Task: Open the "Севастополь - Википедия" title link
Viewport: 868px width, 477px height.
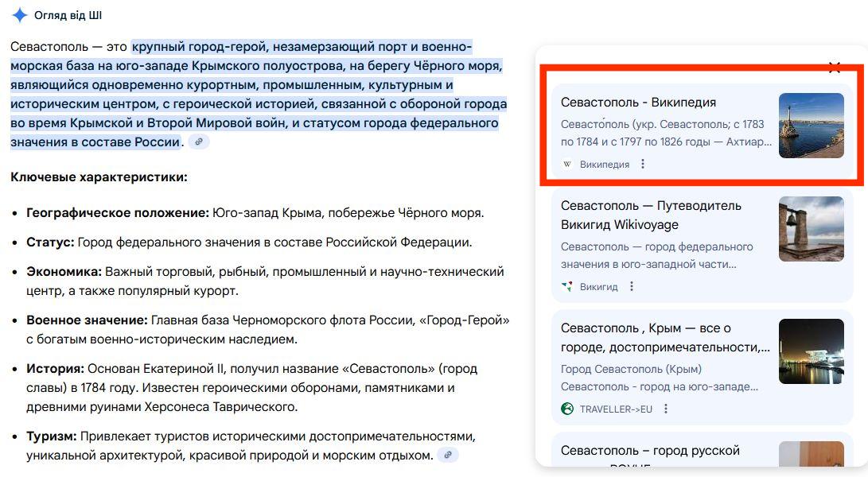Action: click(x=638, y=103)
